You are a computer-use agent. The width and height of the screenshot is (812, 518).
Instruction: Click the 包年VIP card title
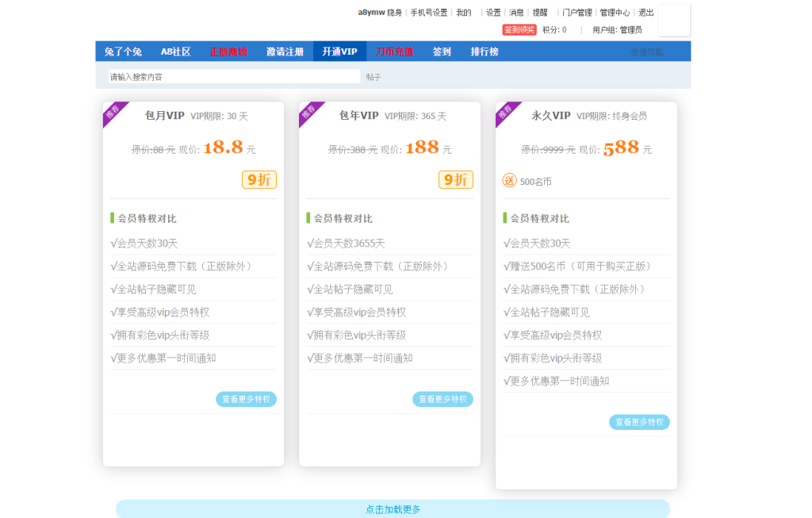pos(359,116)
